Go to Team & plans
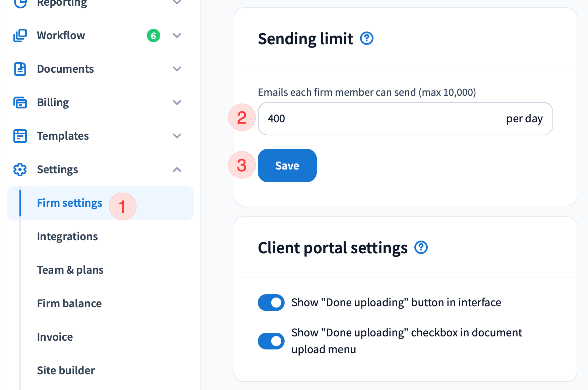 (70, 270)
